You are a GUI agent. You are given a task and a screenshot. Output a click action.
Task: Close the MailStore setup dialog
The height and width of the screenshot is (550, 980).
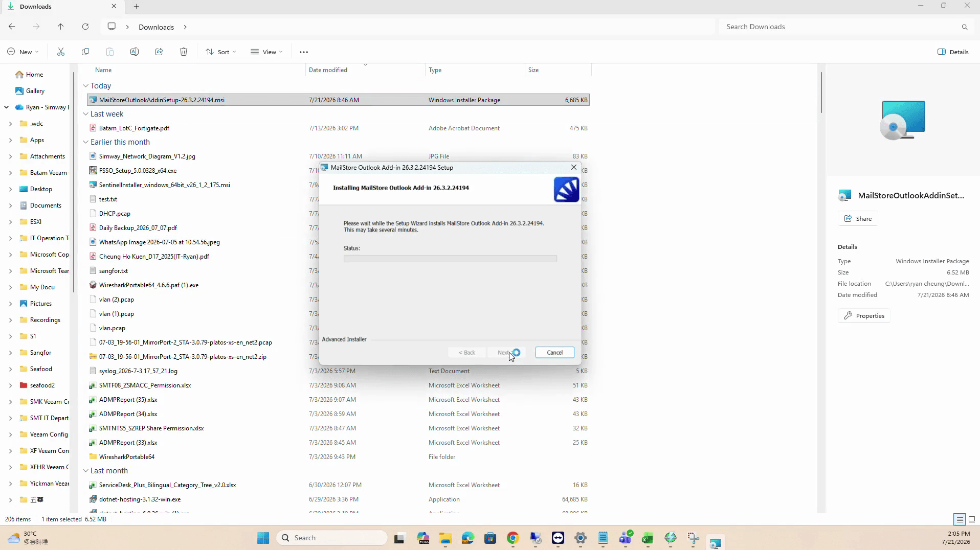[573, 167]
